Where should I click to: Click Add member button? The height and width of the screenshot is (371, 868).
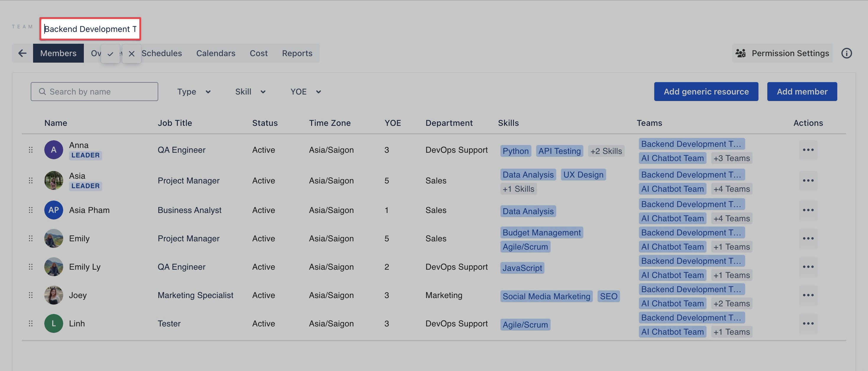click(x=802, y=92)
